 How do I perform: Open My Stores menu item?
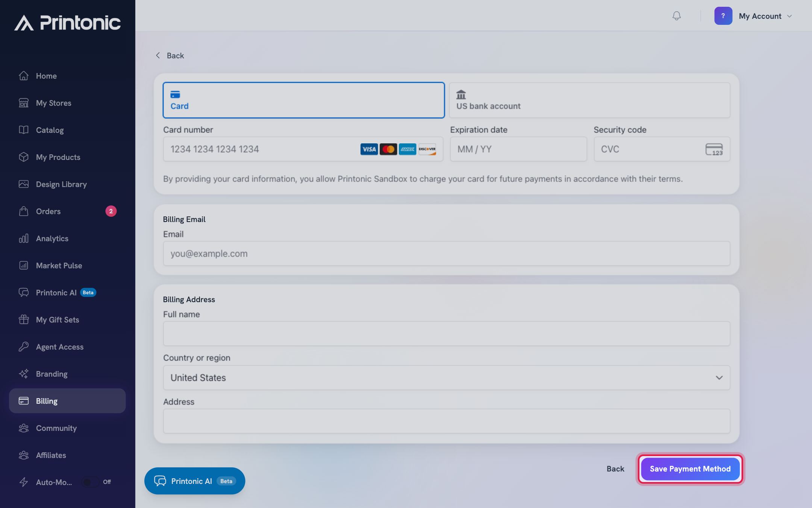coord(67,103)
